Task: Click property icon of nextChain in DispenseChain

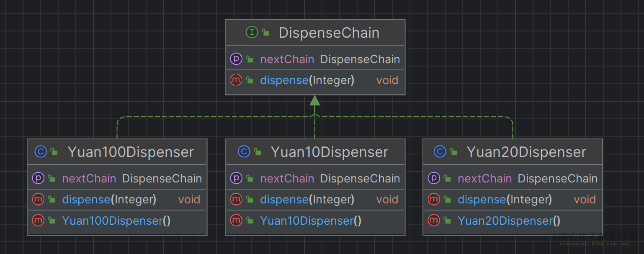Action: 236,59
